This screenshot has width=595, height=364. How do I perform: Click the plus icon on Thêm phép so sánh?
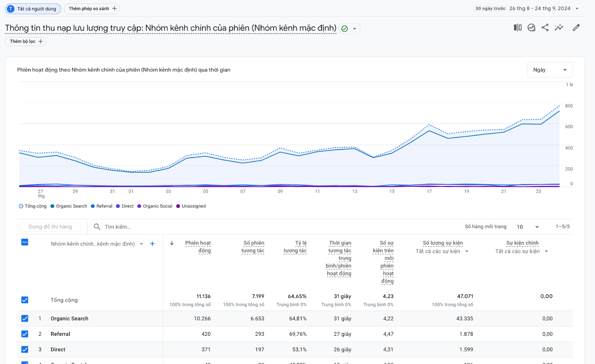tap(114, 9)
